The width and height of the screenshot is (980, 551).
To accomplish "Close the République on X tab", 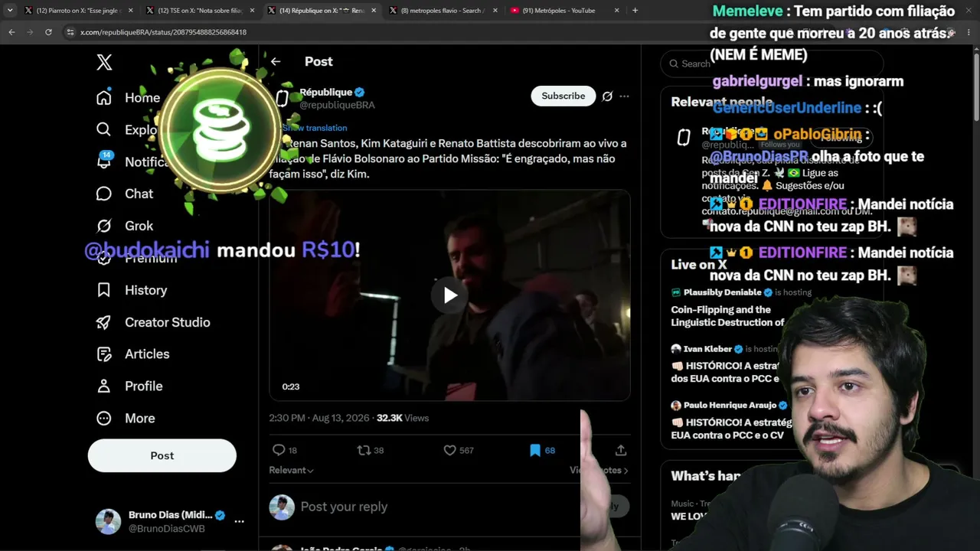I will click(x=373, y=11).
